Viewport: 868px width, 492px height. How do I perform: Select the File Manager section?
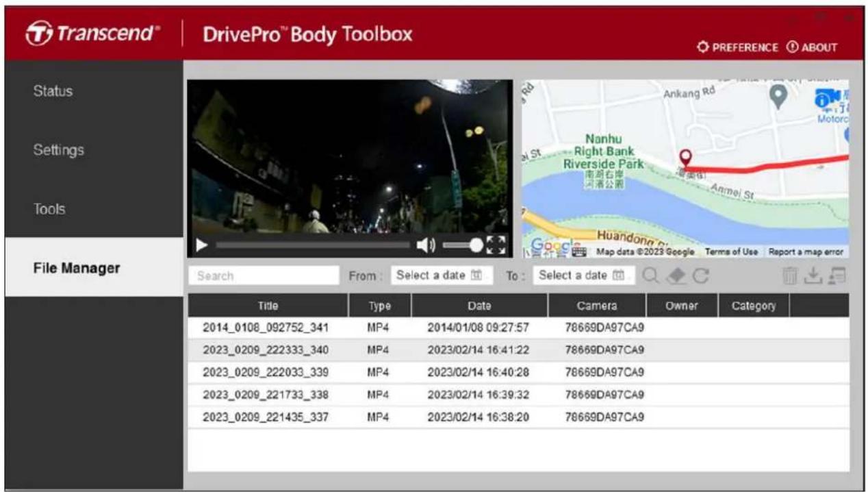94,267
